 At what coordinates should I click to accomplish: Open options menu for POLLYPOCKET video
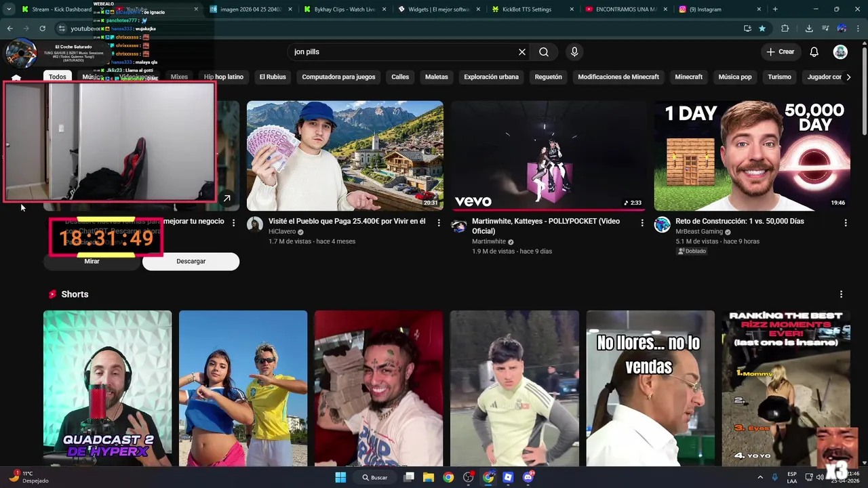(x=642, y=223)
